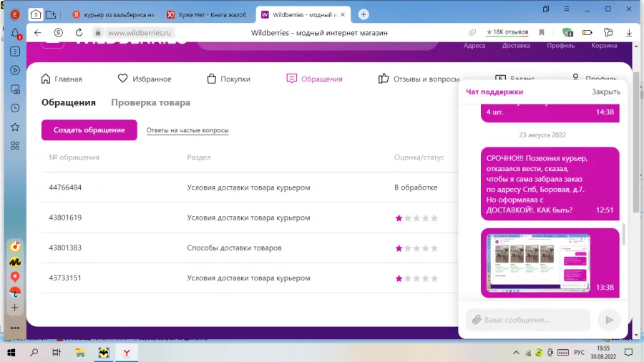
Task: Open Windows notification center icon
Action: pyautogui.click(x=628, y=353)
